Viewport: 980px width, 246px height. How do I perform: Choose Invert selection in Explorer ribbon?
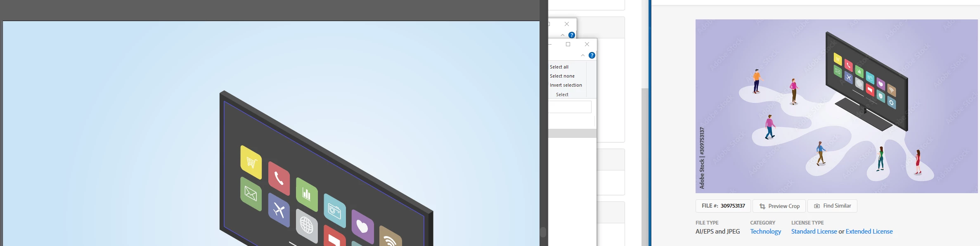tap(566, 85)
